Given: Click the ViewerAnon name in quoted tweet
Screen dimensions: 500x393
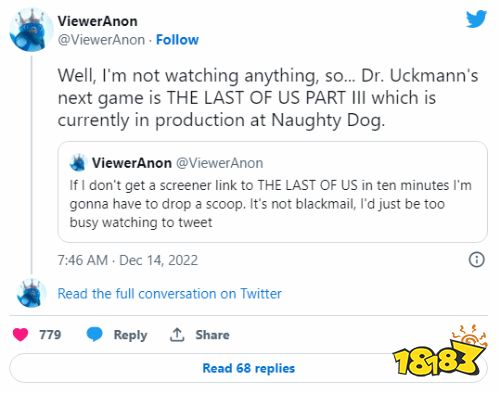Looking at the screenshot, I should 132,163.
